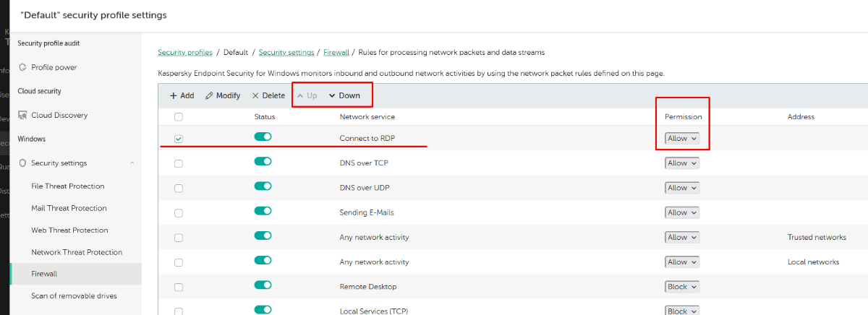Open Web Threat Protection in sidebar

tap(69, 230)
